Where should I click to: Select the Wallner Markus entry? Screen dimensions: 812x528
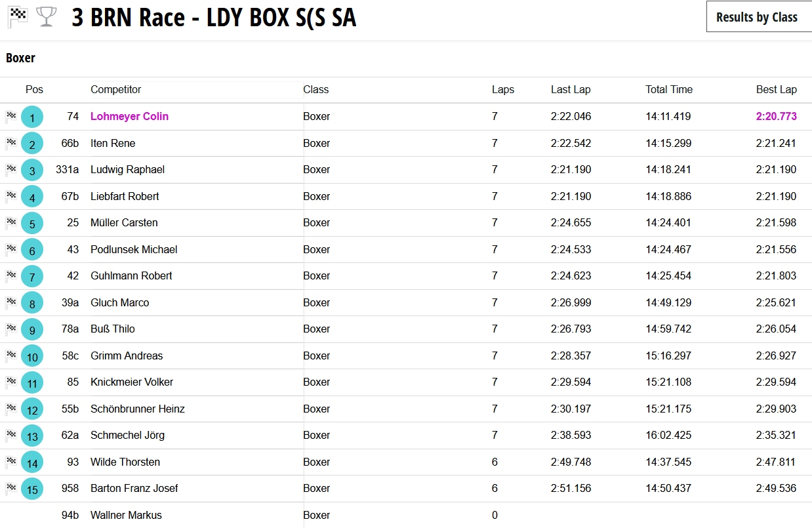(x=126, y=515)
